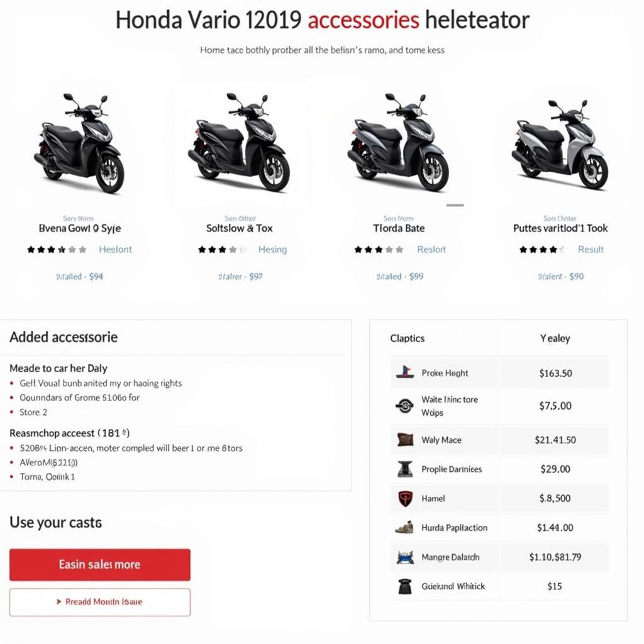Click the red Easin salei more button
Screen dimensions: 644x644
(x=99, y=564)
